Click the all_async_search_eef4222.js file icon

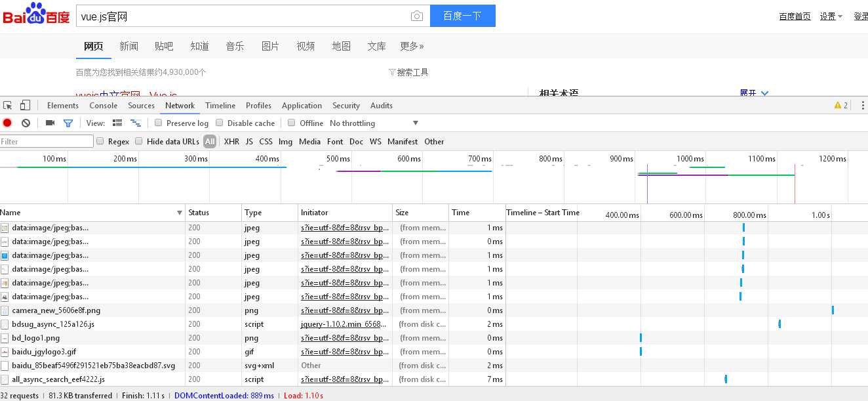[5, 379]
